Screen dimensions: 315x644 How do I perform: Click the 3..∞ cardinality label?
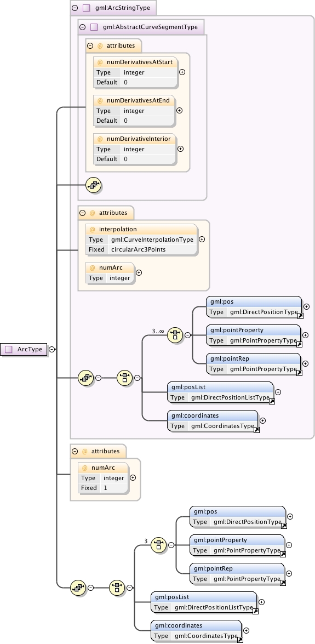click(158, 331)
